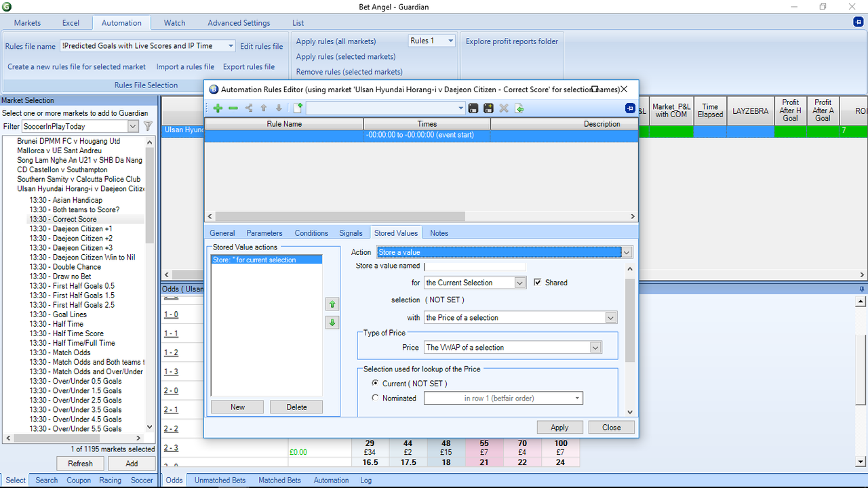Switch to the Conditions tab

tap(311, 232)
